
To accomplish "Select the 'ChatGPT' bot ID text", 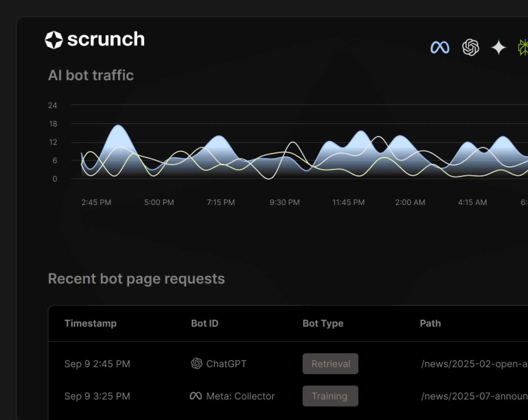I will click(226, 364).
